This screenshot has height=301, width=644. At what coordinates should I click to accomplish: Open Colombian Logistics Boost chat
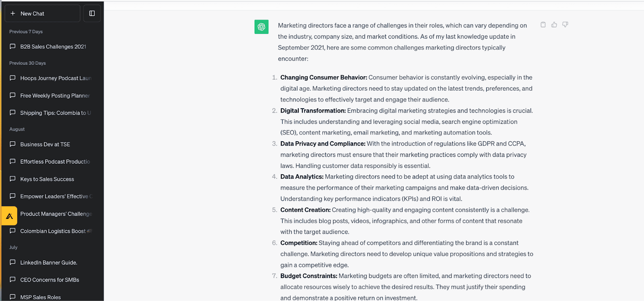tap(53, 231)
